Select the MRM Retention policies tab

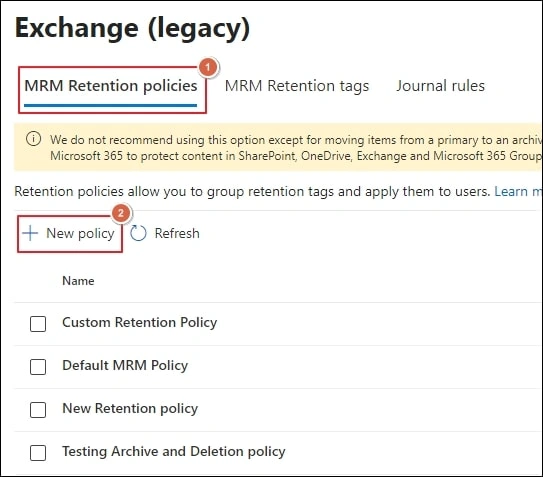click(x=111, y=86)
